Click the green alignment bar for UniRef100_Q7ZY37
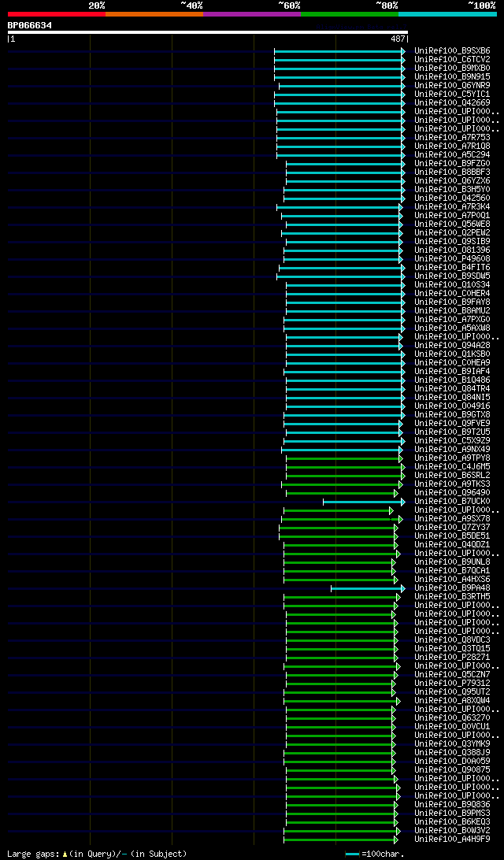This screenshot has width=504, height=860. tap(339, 528)
